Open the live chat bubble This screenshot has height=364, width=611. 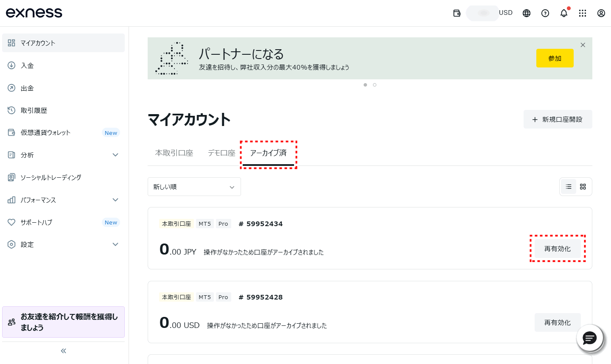(x=590, y=338)
